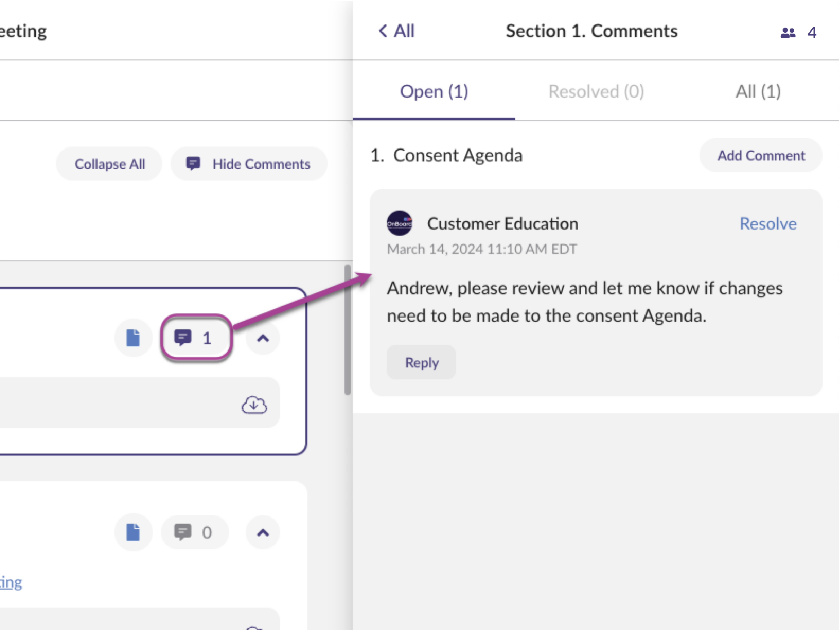840x631 pixels.
Task: Click the Add Comment button
Action: click(x=761, y=155)
